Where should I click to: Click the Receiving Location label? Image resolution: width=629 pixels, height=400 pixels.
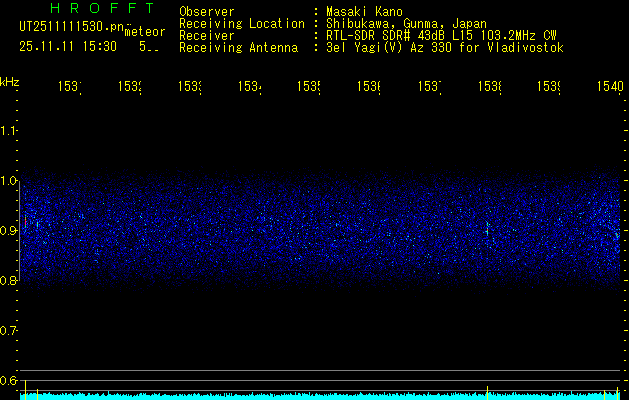(241, 24)
